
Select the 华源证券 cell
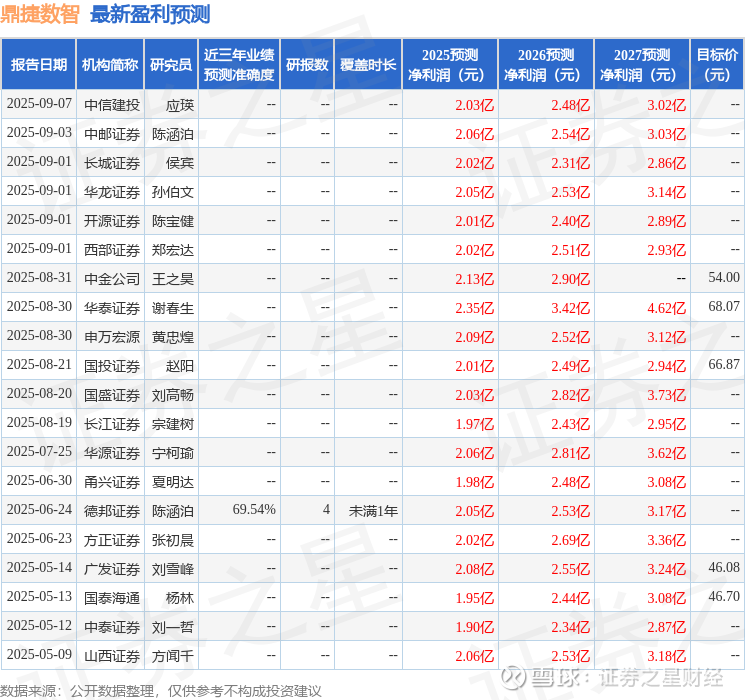pyautogui.click(x=112, y=453)
